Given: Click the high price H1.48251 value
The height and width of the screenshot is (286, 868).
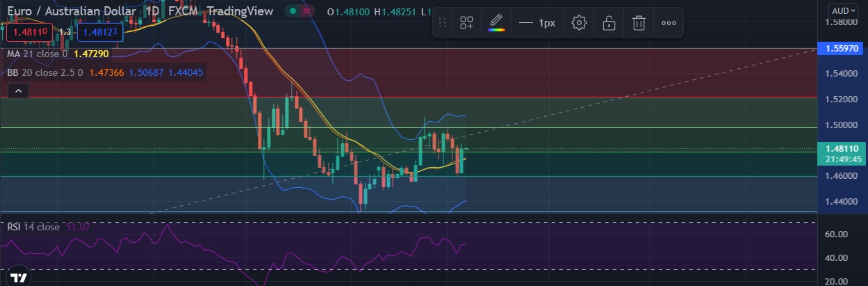Looking at the screenshot, I should pos(395,12).
